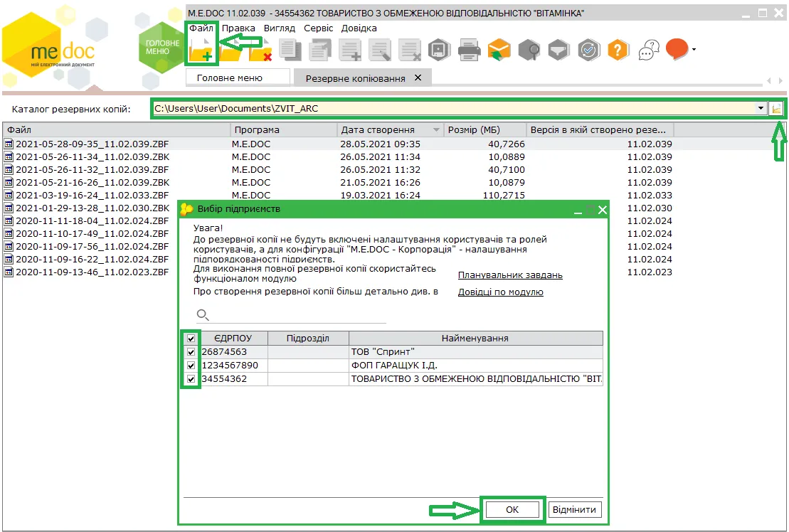Click the Відмінити button
Screen dimensions: 789x532
[574, 509]
